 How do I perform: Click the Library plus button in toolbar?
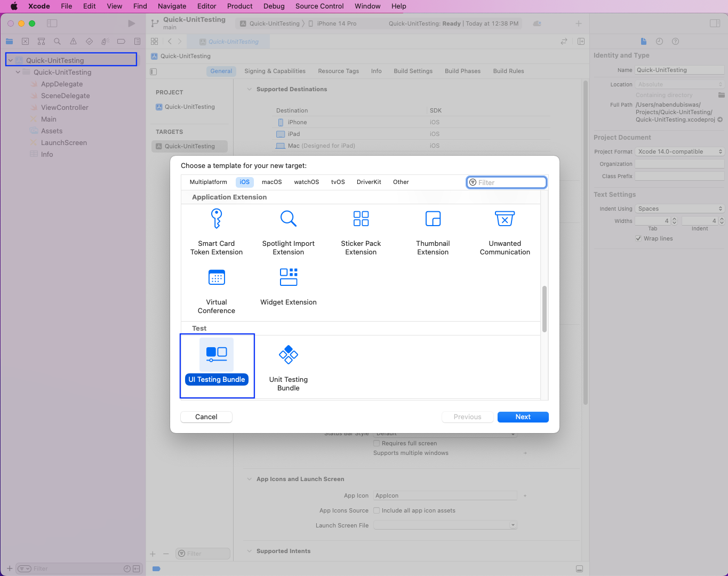pos(579,23)
